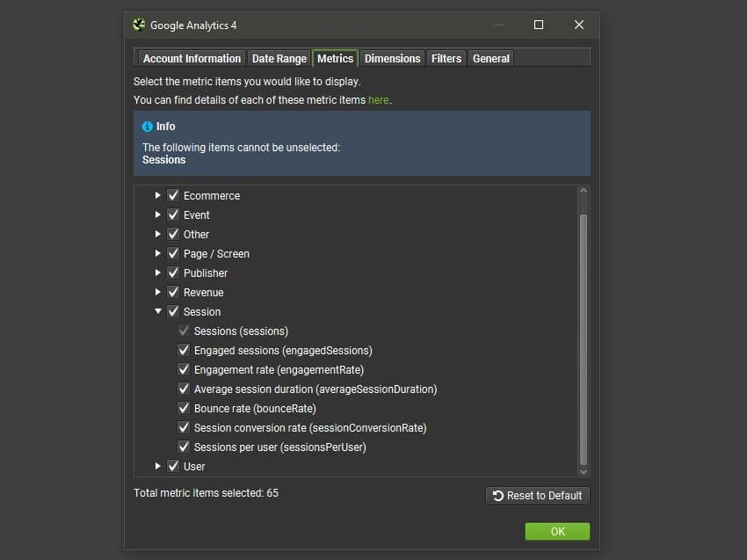Go to the Dimensions tab
Image resolution: width=747 pixels, height=560 pixels.
pos(393,59)
